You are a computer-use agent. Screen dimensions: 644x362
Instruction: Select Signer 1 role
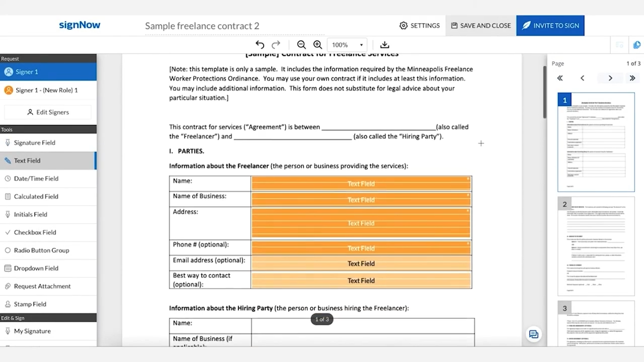(48, 72)
